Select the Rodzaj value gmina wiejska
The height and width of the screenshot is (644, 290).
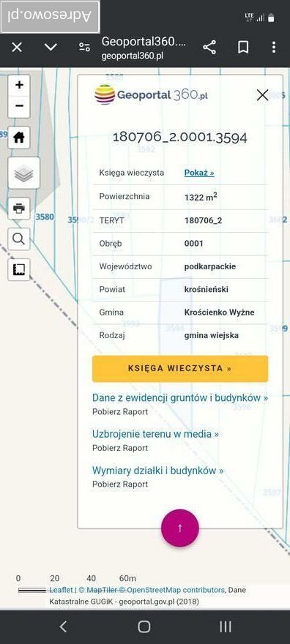[212, 336]
